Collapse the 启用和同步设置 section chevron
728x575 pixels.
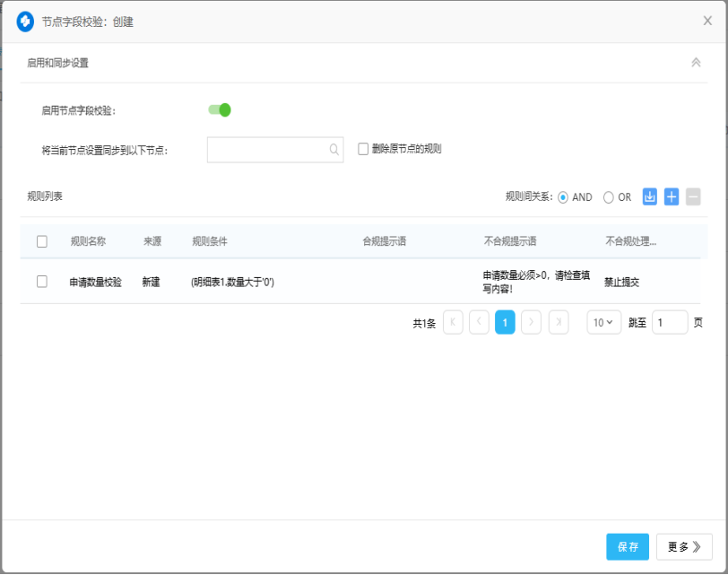(696, 63)
